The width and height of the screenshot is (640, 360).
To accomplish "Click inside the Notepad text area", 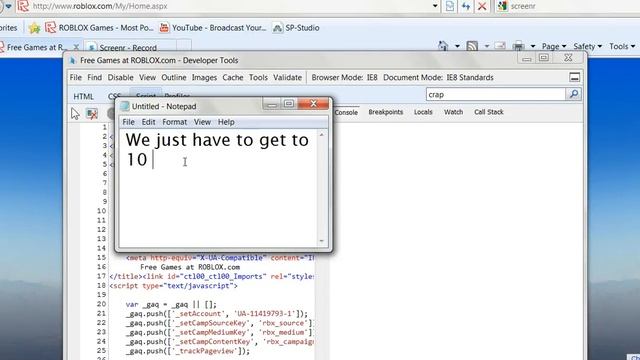I will pyautogui.click(x=218, y=188).
